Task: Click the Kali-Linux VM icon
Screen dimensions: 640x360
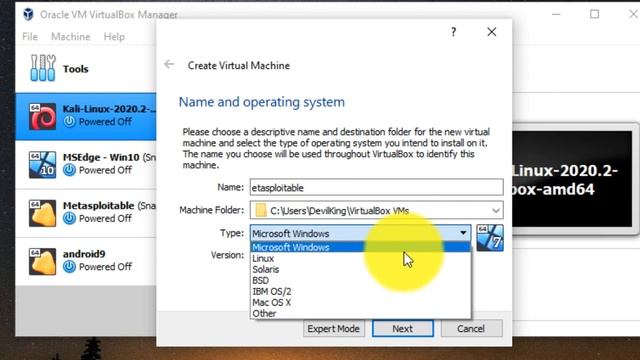Action: [42, 117]
